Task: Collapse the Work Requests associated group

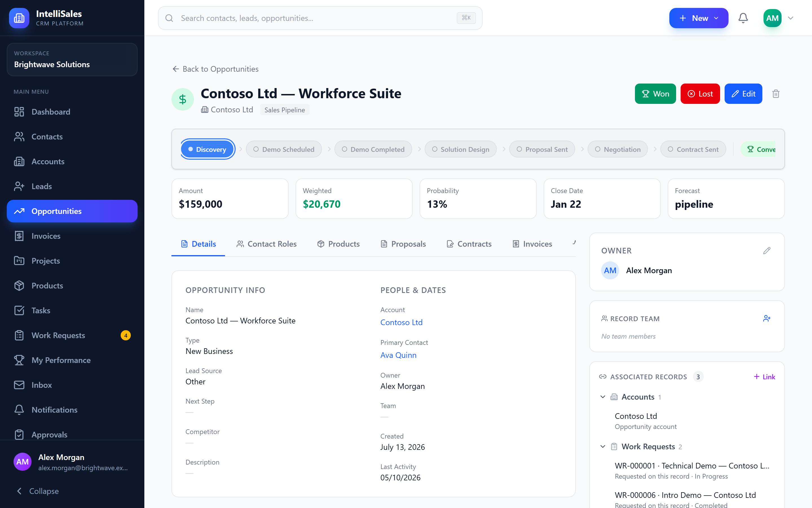Action: pyautogui.click(x=603, y=447)
